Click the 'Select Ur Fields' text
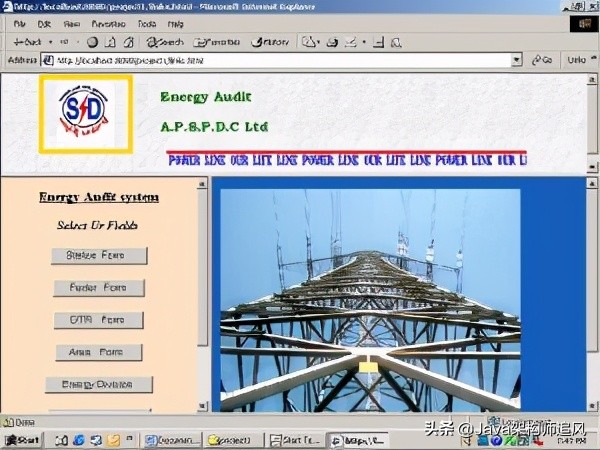The width and height of the screenshot is (600, 450). point(98,225)
